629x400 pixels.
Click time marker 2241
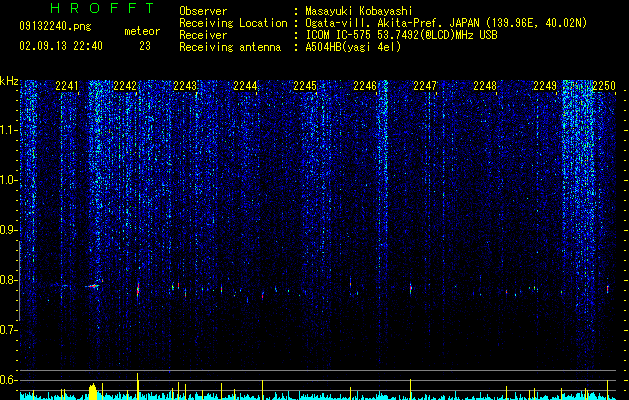[x=67, y=85]
